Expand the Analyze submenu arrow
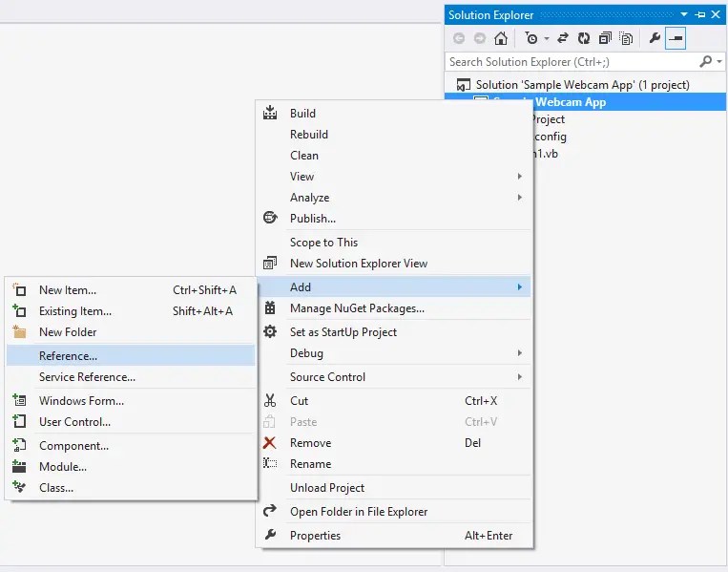The height and width of the screenshot is (572, 728). pyautogui.click(x=520, y=198)
